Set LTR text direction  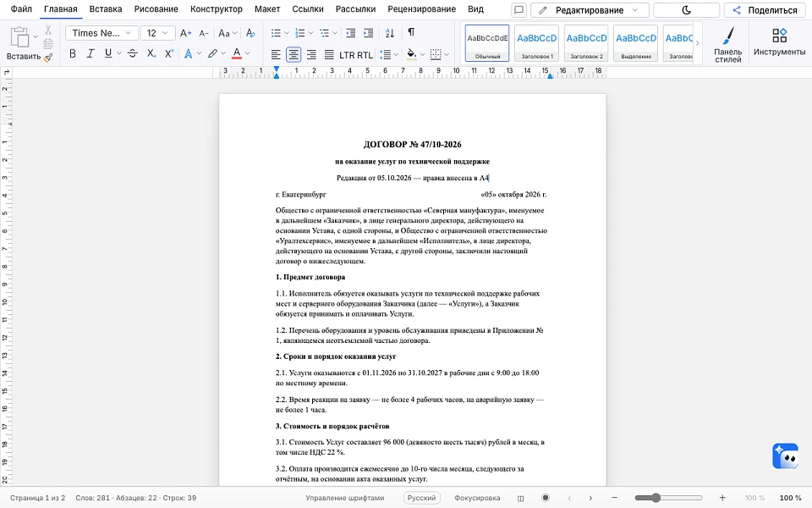tap(347, 55)
